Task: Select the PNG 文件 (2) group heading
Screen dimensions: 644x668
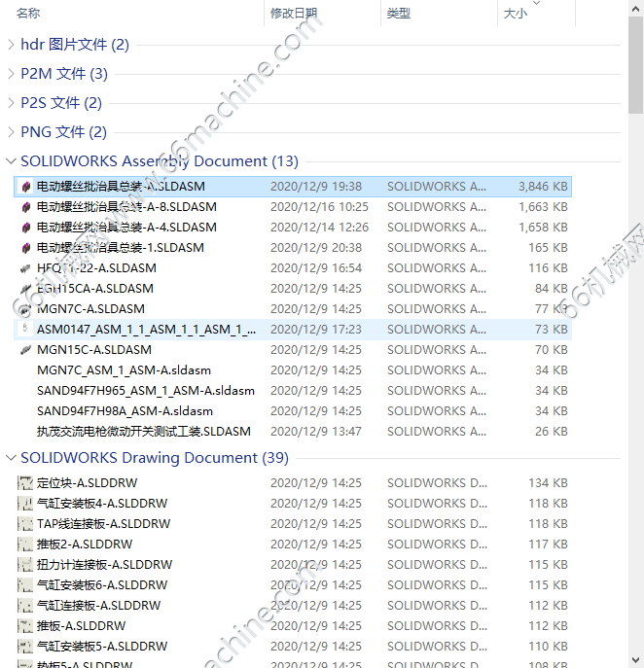Action: coord(64,132)
